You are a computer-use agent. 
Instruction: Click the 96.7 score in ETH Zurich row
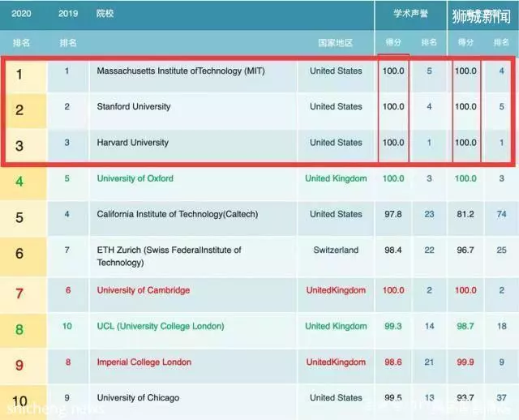click(465, 250)
